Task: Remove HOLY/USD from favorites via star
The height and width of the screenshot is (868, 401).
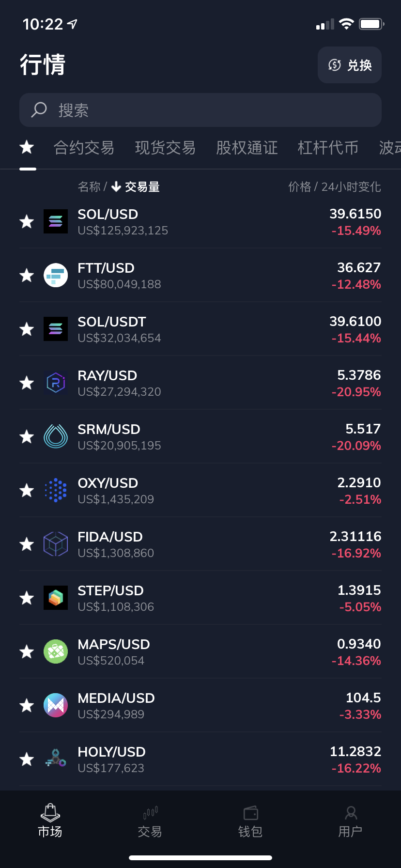Action: [27, 759]
